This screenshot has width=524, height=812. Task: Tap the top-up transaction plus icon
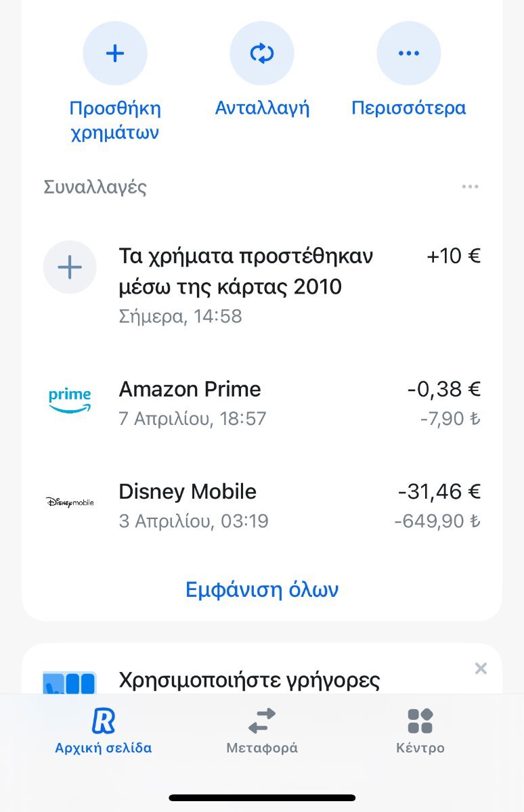[x=70, y=268]
